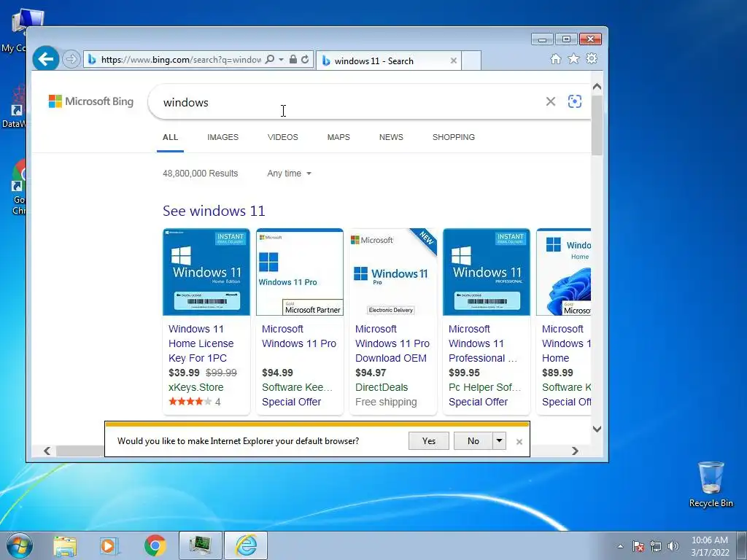Screen dimensions: 747x560
Task: Click the '48,800,000 Results' count text
Action: coord(200,174)
